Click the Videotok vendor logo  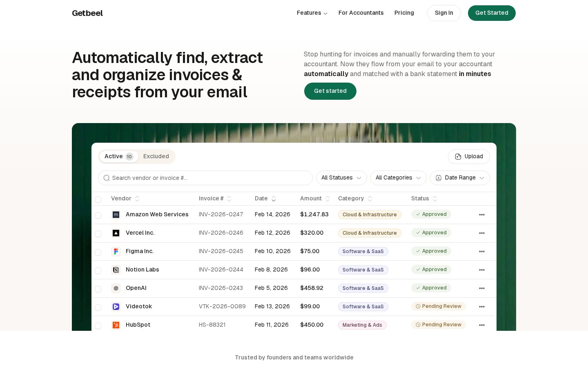coord(116,307)
